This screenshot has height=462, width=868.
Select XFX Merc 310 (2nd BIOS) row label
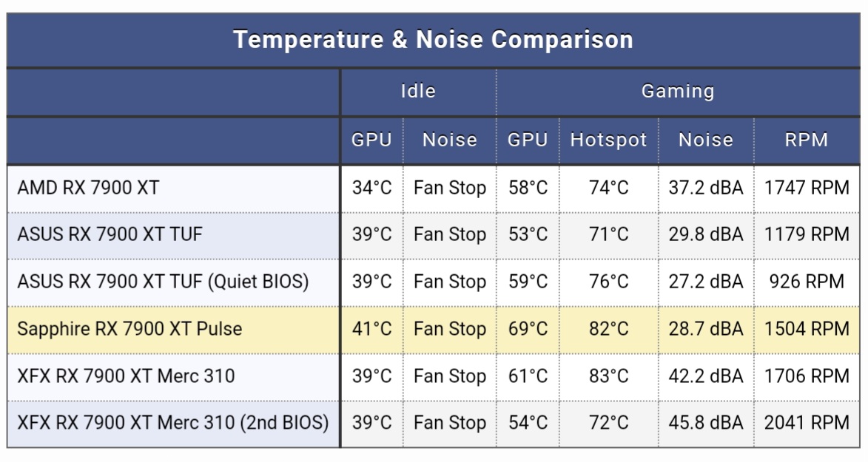click(x=172, y=423)
